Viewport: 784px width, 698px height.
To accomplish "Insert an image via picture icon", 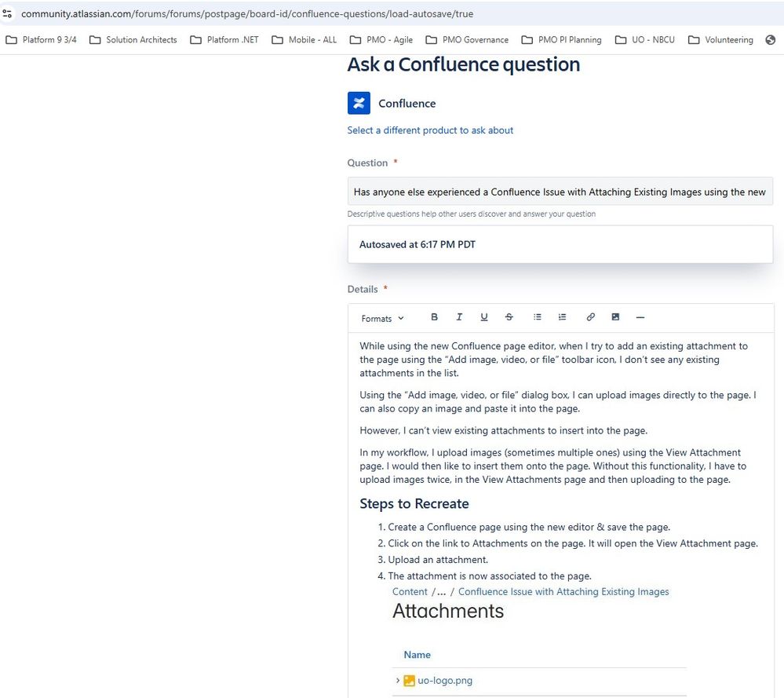I will point(615,317).
